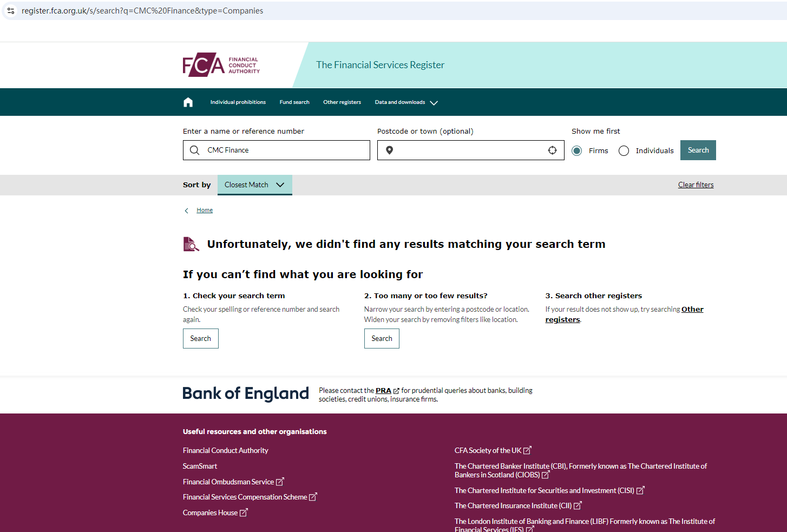Click the no-results document icon
The height and width of the screenshot is (532, 787).
tap(191, 244)
